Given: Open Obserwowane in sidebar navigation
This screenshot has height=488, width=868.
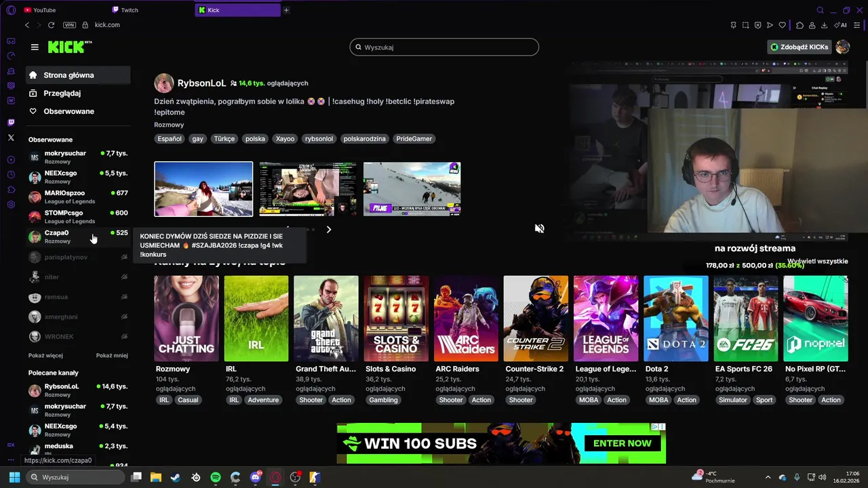Looking at the screenshot, I should [79, 111].
